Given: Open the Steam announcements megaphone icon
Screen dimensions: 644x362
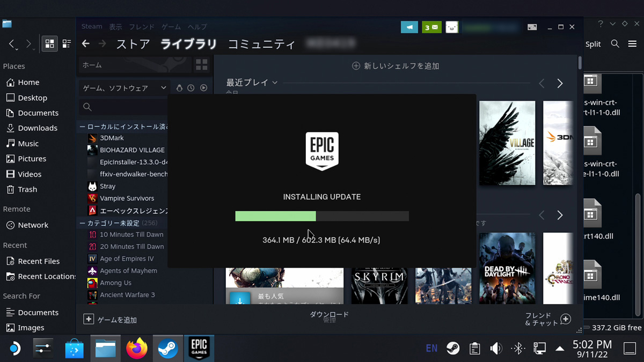Looking at the screenshot, I should click(409, 27).
